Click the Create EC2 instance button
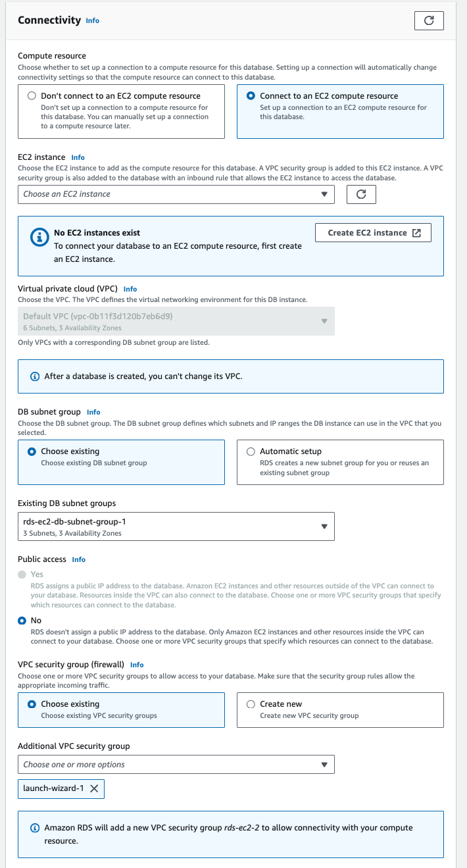The height and width of the screenshot is (868, 467). point(373,232)
